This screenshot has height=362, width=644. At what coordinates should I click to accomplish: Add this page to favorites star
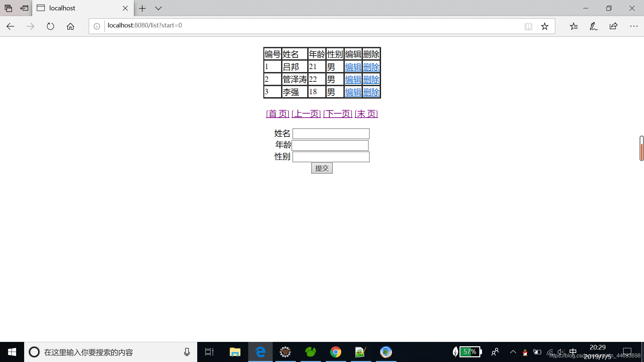[545, 26]
